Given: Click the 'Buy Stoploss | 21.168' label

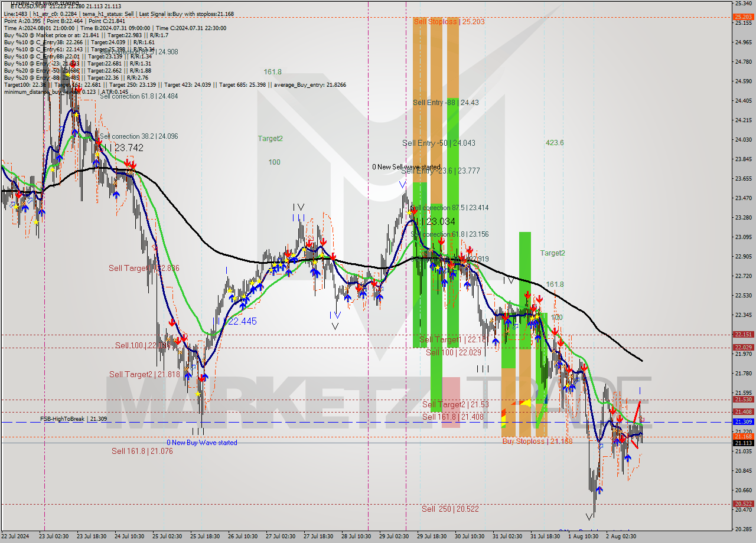Looking at the screenshot, I should click(537, 441).
